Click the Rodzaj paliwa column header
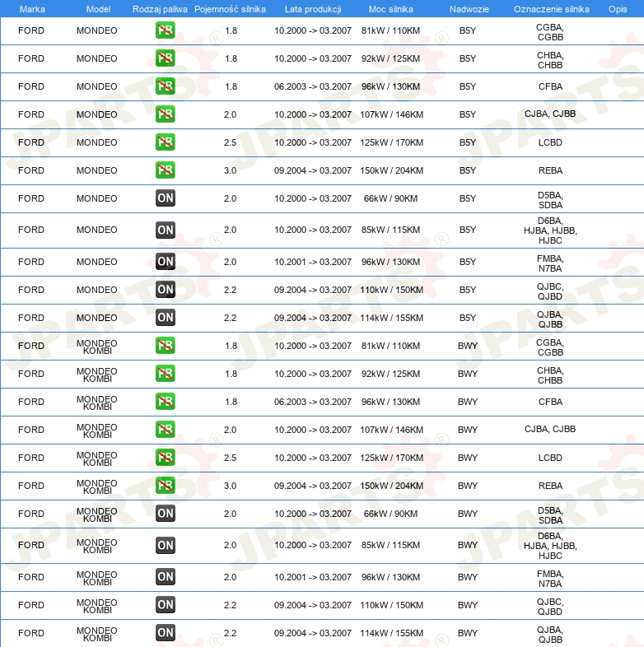The image size is (644, 647). [160, 9]
